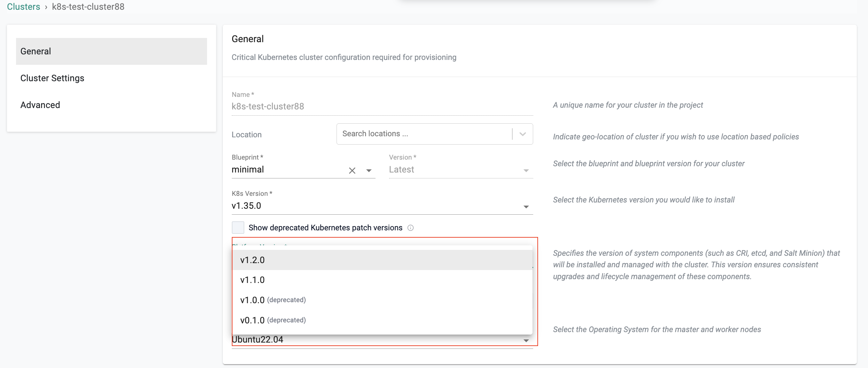Open the Advanced section in the sidebar
The image size is (868, 368).
coord(40,105)
